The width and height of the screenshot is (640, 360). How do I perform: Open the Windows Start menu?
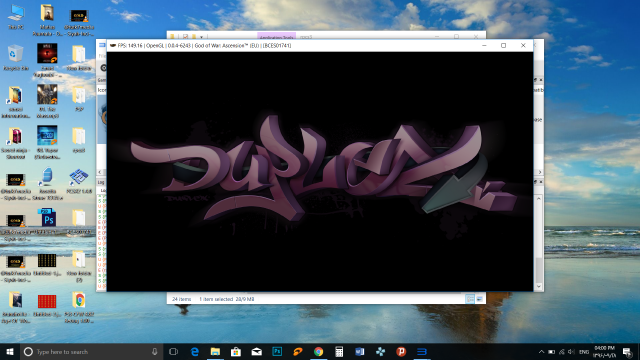(10, 351)
